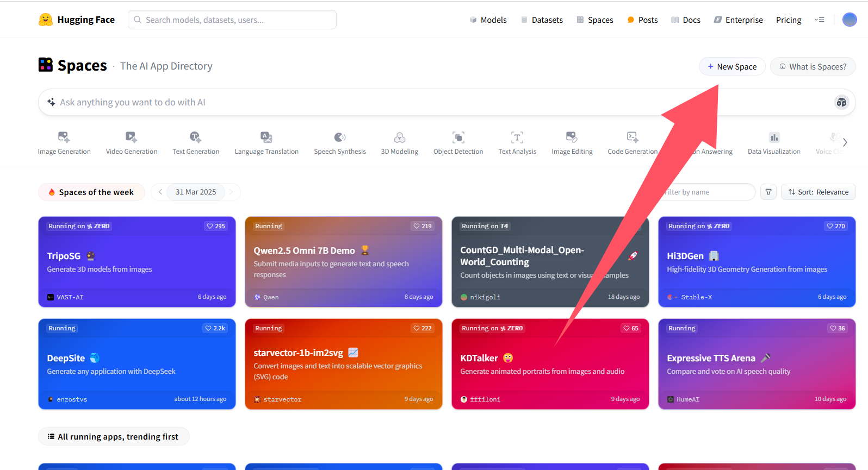This screenshot has height=470, width=868.
Task: Open the Image Generation category
Action: point(64,143)
